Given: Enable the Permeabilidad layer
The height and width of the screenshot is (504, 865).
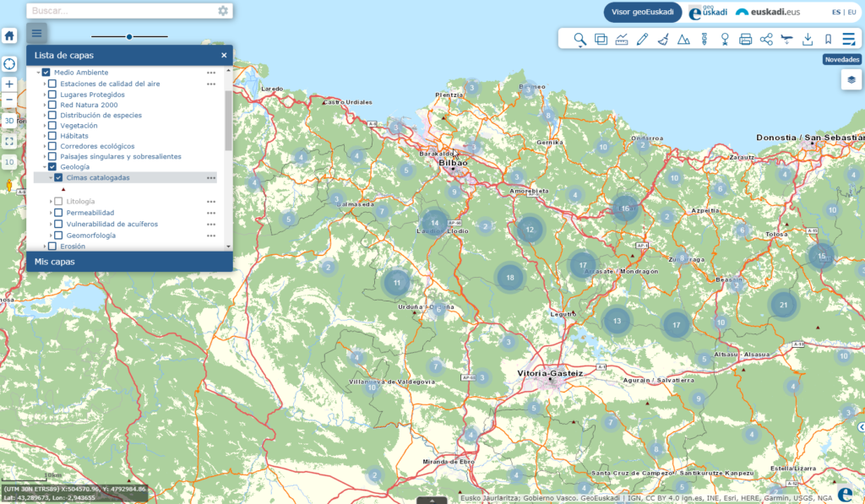Looking at the screenshot, I should pyautogui.click(x=58, y=213).
